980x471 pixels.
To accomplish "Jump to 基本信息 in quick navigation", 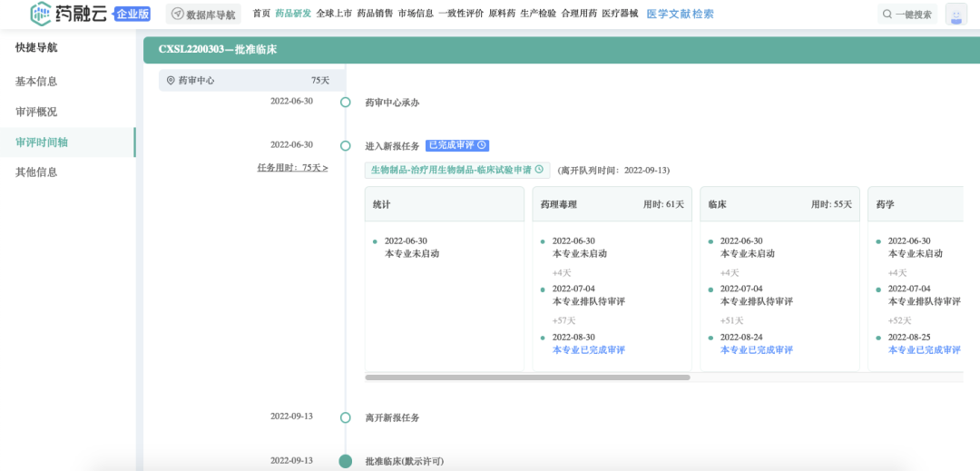I will click(x=36, y=82).
